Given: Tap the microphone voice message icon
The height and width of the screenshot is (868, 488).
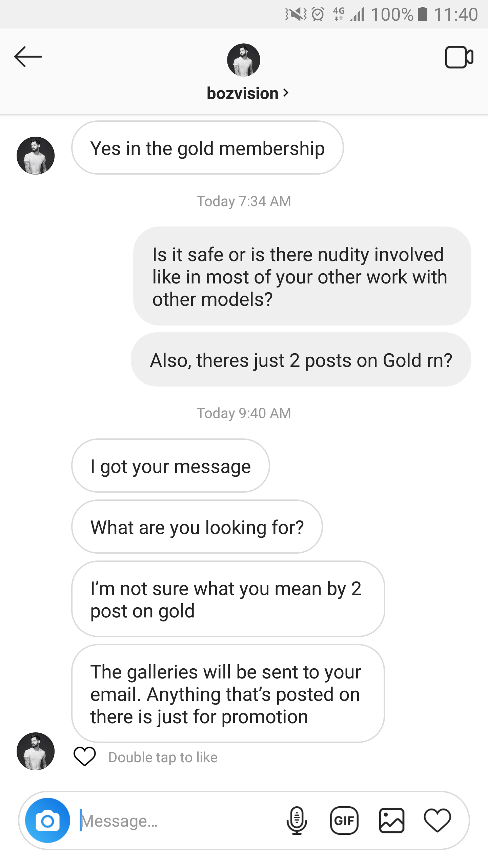Looking at the screenshot, I should coord(297,821).
